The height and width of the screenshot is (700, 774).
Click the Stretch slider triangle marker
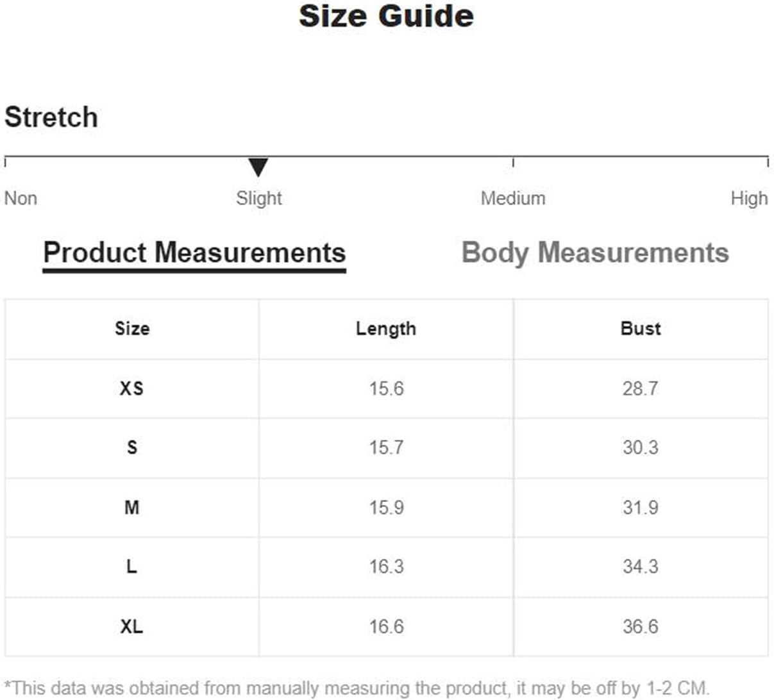coord(258,167)
